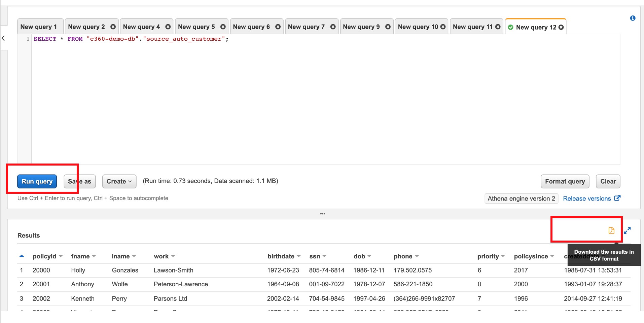Close the New query 10 tab

(x=443, y=27)
